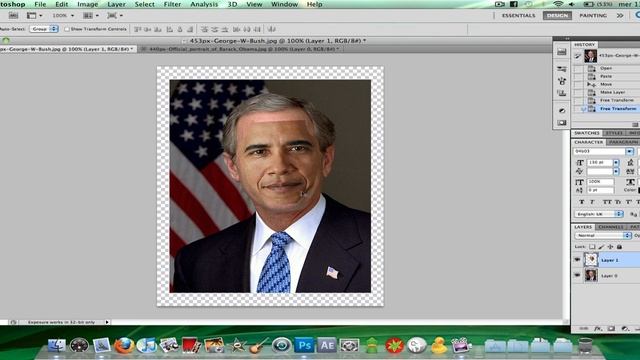Click the Open history state
This screenshot has height=360, width=640.
(x=606, y=68)
